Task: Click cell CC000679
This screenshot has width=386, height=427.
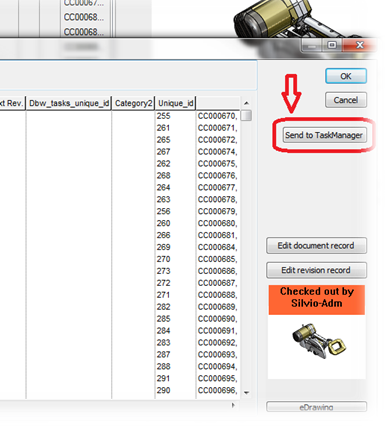Action: tap(218, 212)
